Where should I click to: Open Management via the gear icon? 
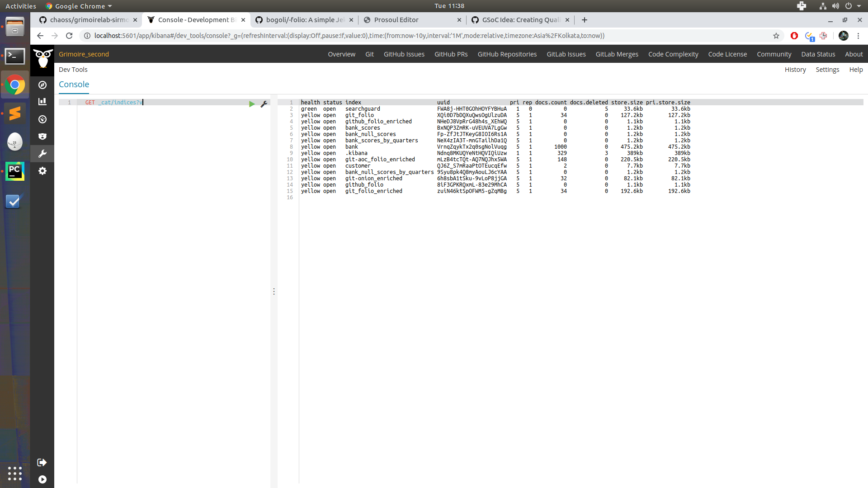[42, 171]
